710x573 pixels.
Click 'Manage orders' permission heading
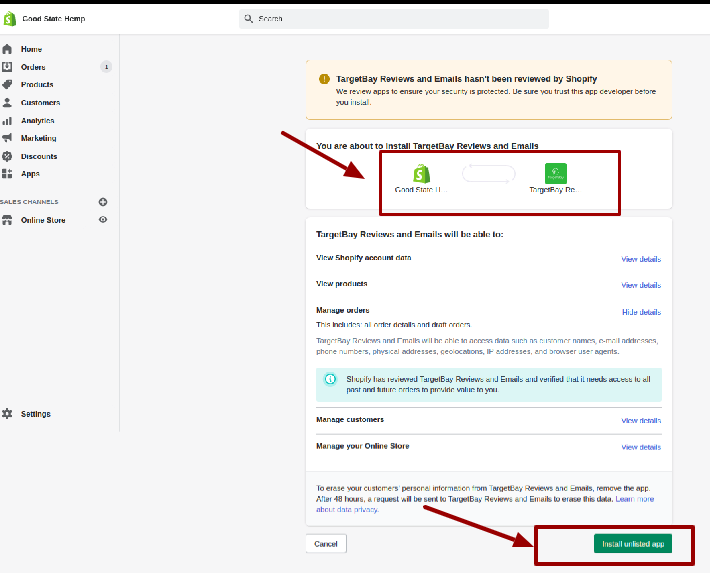343,310
